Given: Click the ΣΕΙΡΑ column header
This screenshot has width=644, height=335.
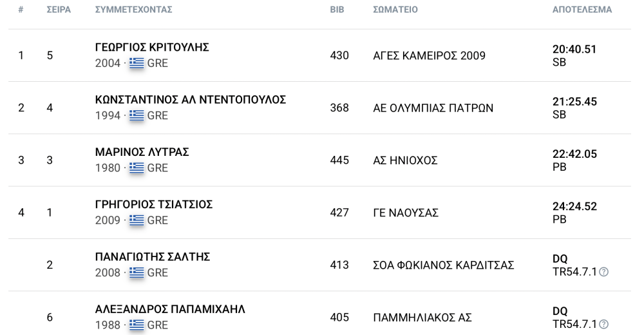Looking at the screenshot, I should (x=59, y=10).
